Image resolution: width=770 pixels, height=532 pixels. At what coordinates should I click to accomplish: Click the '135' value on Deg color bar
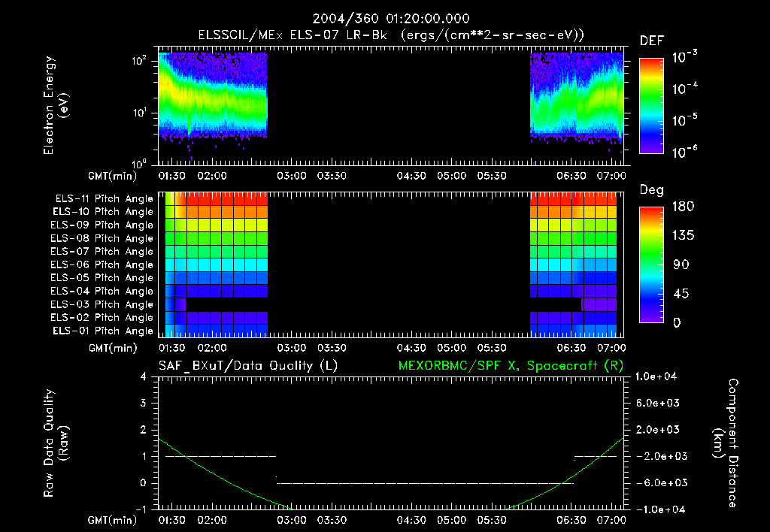click(x=683, y=236)
